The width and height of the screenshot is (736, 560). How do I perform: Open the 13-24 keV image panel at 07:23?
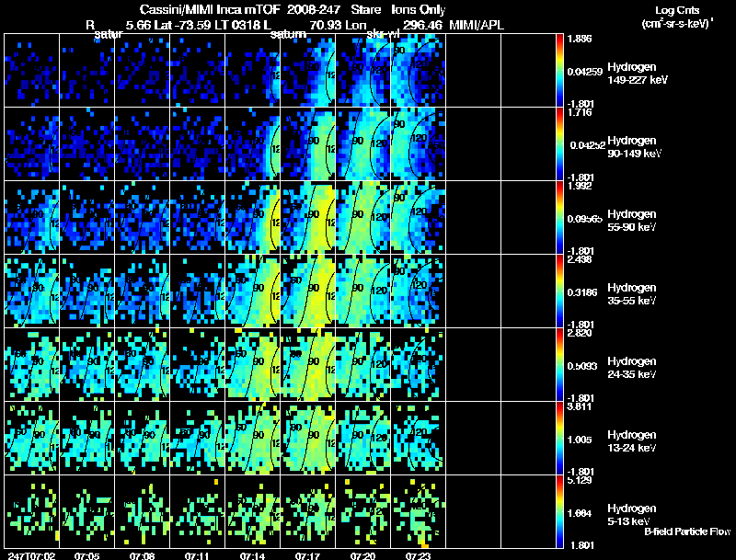pos(419,439)
